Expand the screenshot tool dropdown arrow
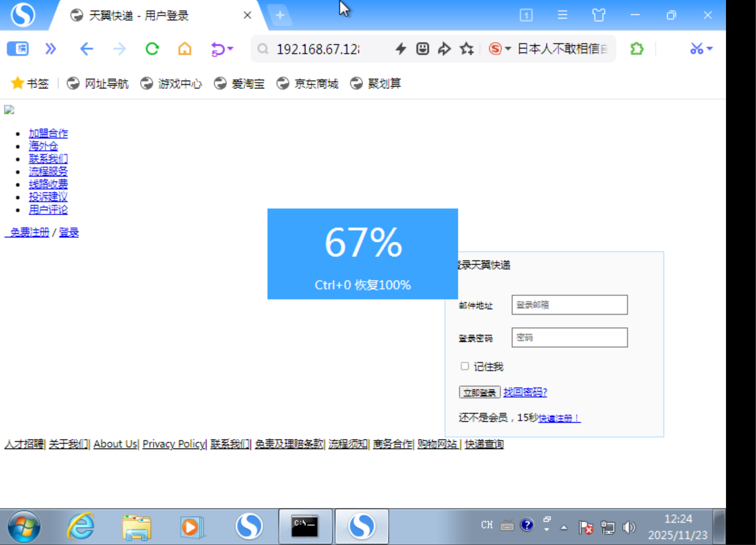Screen dimensions: 756x545 coord(710,49)
